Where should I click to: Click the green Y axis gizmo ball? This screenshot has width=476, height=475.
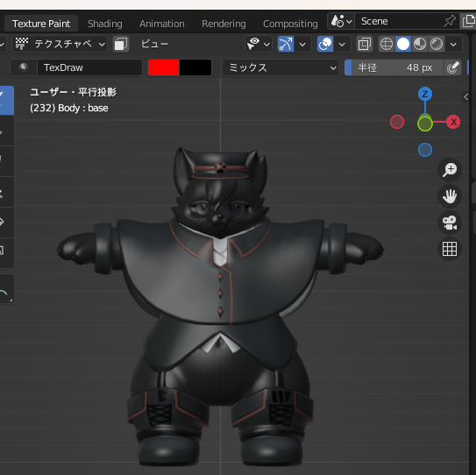[425, 124]
